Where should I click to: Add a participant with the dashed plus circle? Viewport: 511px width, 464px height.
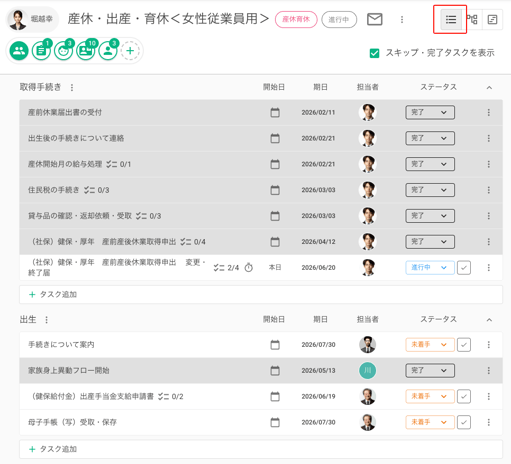(x=130, y=51)
